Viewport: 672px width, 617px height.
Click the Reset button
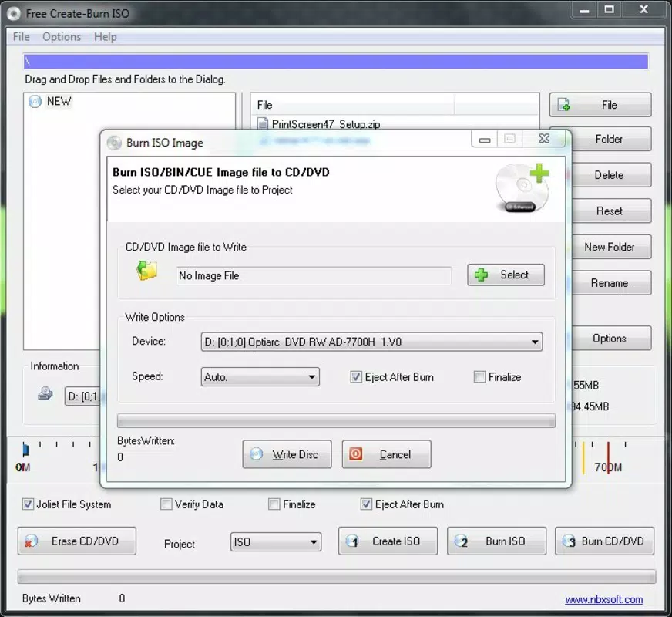pos(611,211)
